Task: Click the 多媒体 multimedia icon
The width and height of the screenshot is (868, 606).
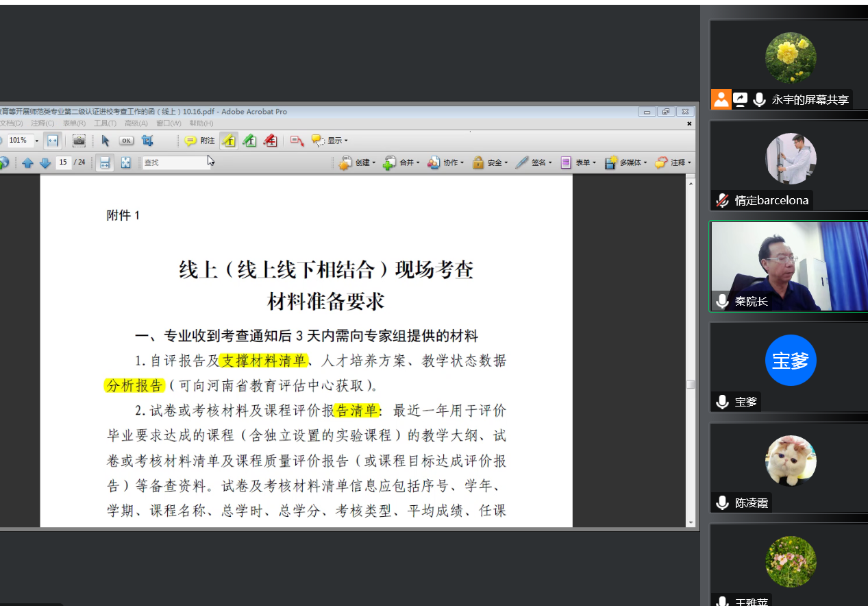Action: point(610,162)
